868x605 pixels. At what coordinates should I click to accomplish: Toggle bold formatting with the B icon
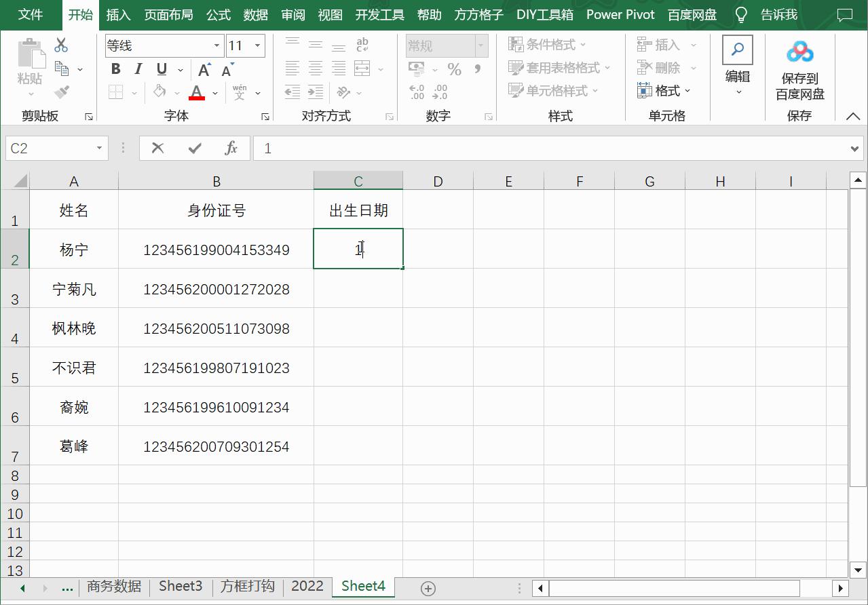115,69
